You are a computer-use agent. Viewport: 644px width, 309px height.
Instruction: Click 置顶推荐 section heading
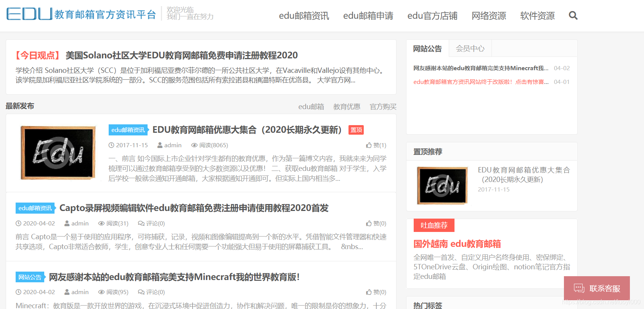tap(428, 152)
